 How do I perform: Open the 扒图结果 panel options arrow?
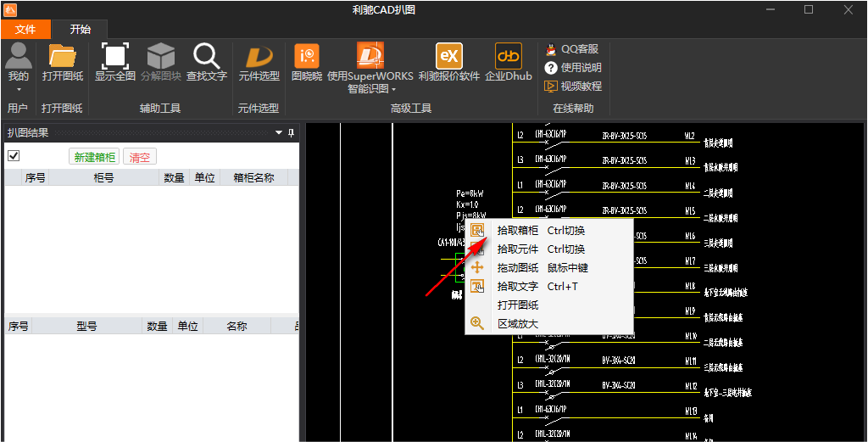[x=279, y=133]
